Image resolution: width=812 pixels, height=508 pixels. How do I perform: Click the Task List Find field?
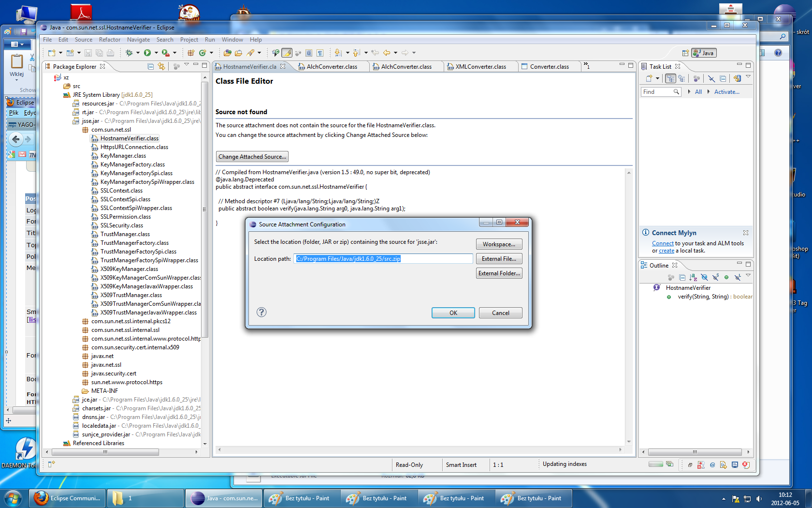tap(661, 92)
